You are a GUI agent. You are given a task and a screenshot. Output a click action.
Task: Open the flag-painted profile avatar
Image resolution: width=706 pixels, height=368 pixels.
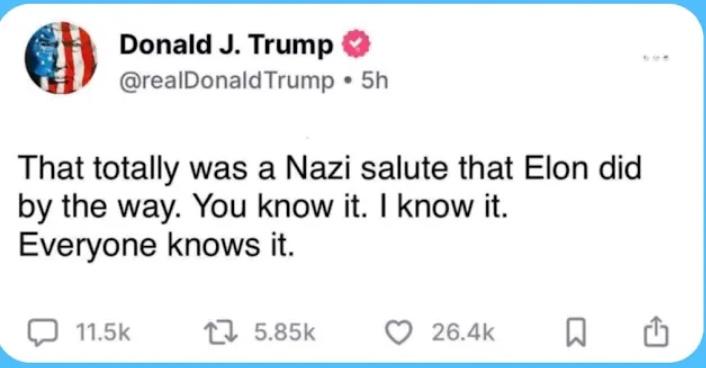[60, 58]
